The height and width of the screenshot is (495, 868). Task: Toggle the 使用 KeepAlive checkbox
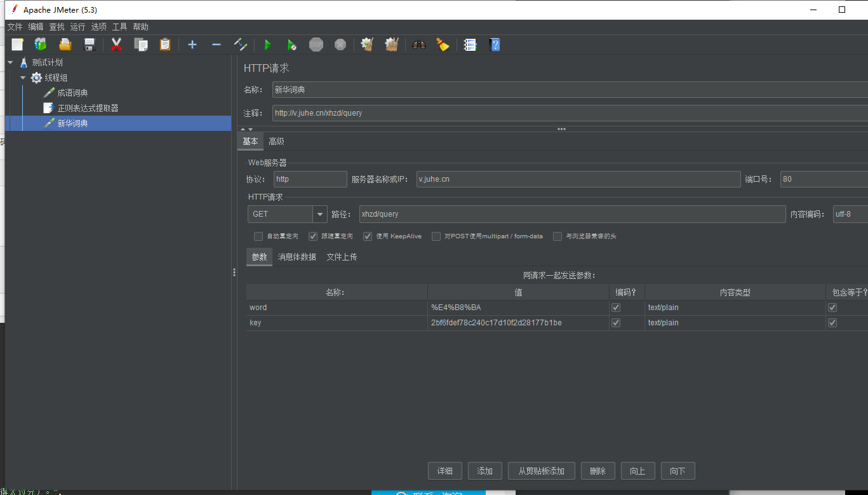coord(368,236)
